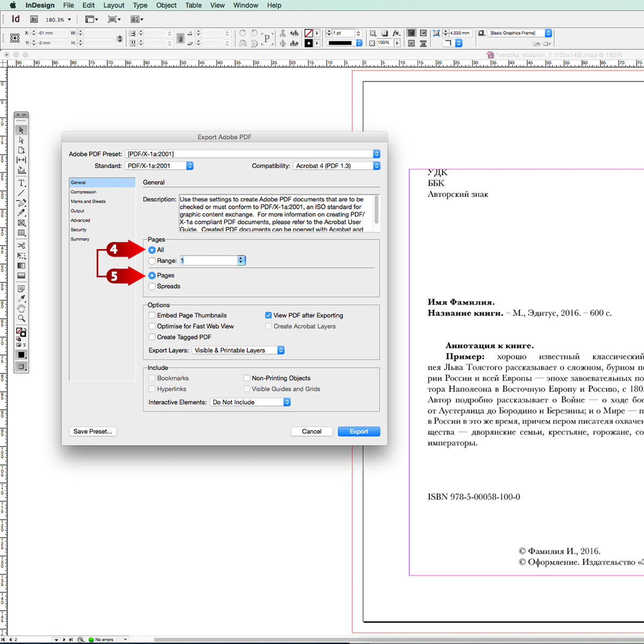The image size is (644, 644).
Task: Open the Table menu
Action: click(x=194, y=5)
